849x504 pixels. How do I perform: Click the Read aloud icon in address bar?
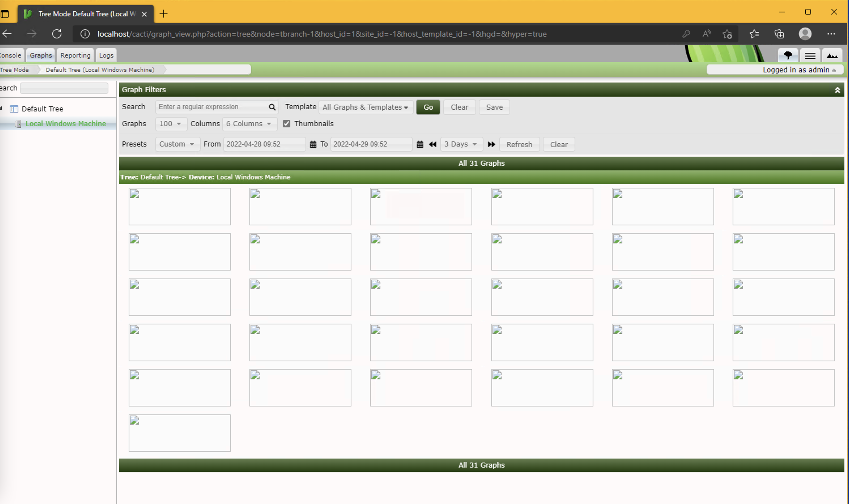(706, 34)
